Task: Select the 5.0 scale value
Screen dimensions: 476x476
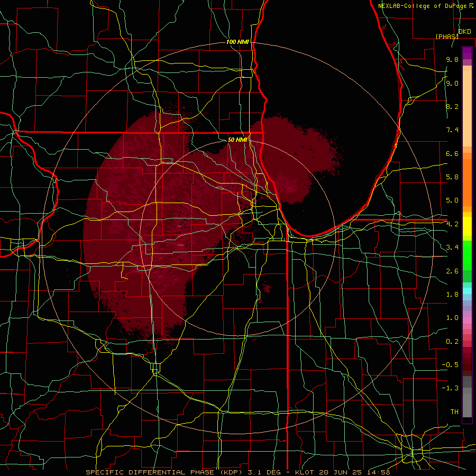Action: coord(452,200)
